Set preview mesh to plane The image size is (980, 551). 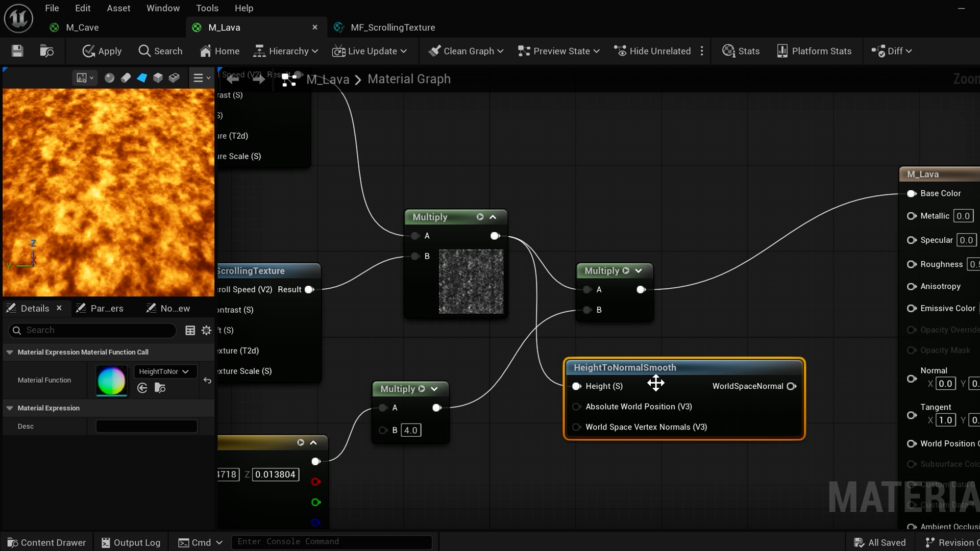coord(142,78)
